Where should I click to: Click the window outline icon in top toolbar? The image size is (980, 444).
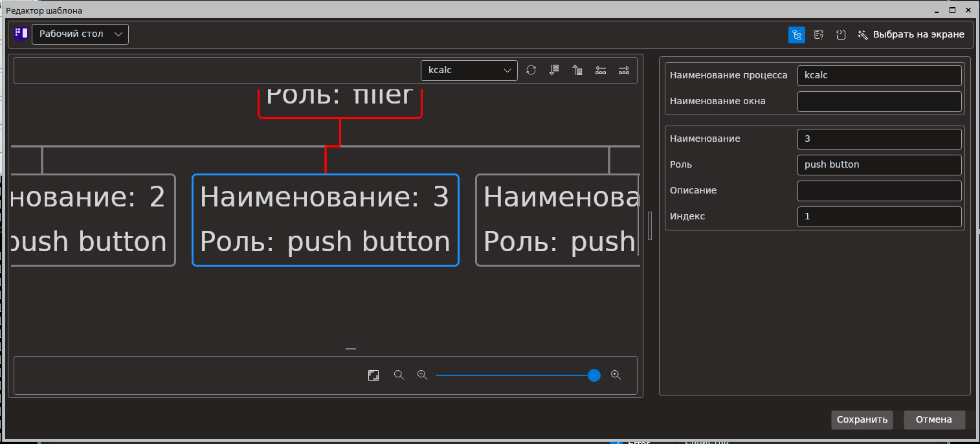coord(841,35)
